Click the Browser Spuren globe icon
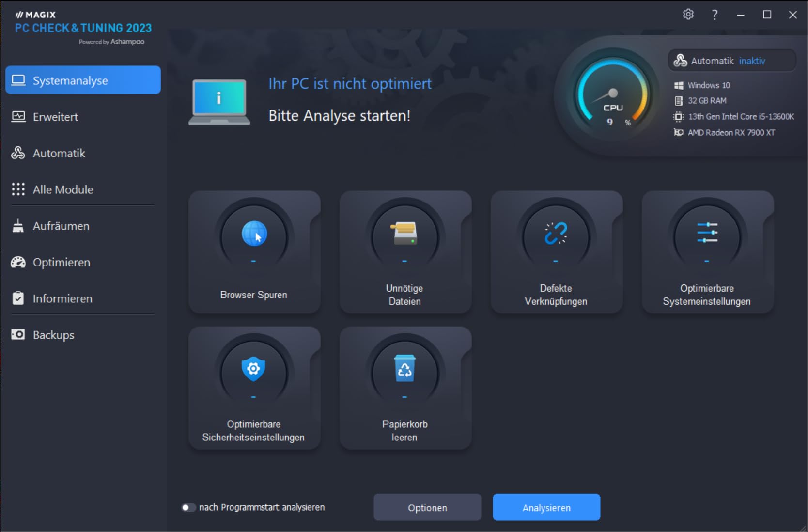The height and width of the screenshot is (532, 808). [254, 234]
